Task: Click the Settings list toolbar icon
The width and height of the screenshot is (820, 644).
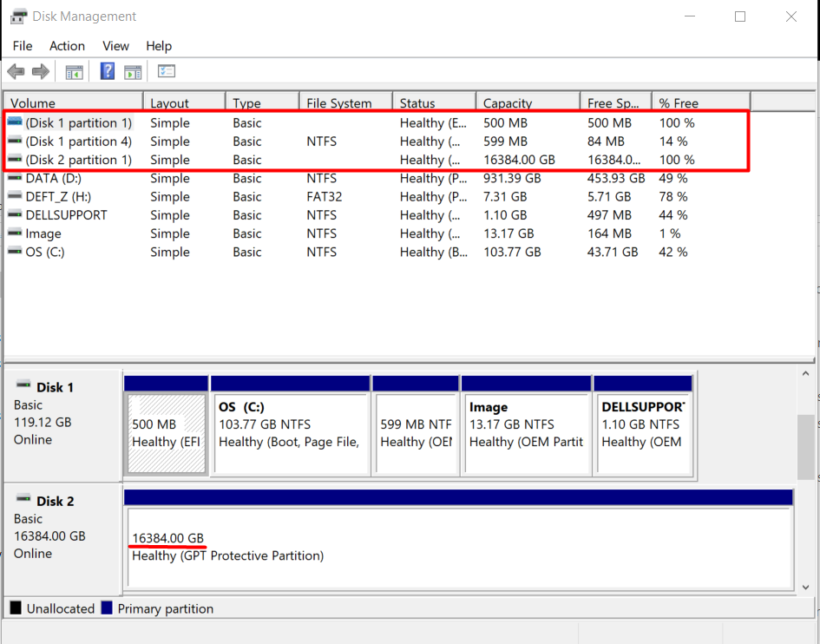Action: pyautogui.click(x=167, y=71)
